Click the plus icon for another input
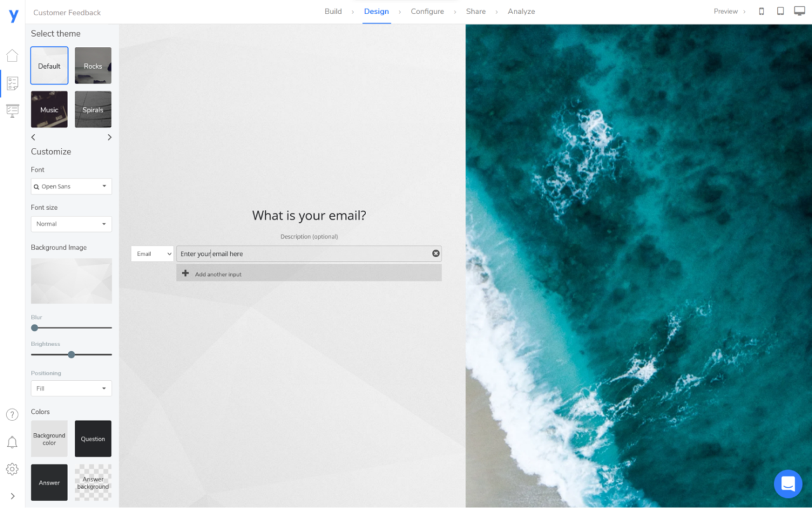 click(185, 273)
